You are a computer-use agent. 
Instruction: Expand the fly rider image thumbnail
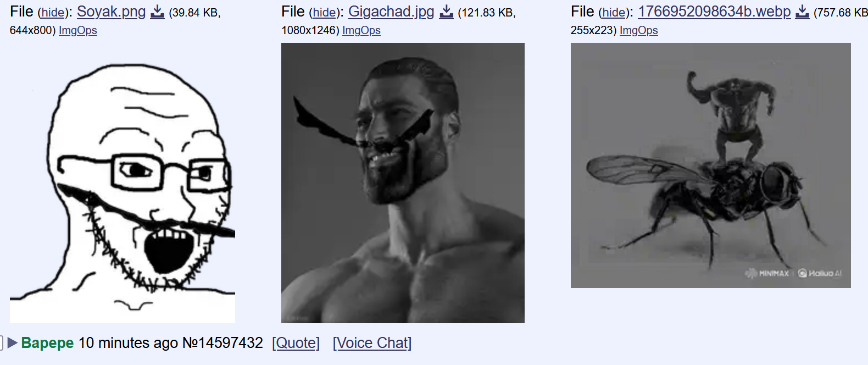click(711, 165)
